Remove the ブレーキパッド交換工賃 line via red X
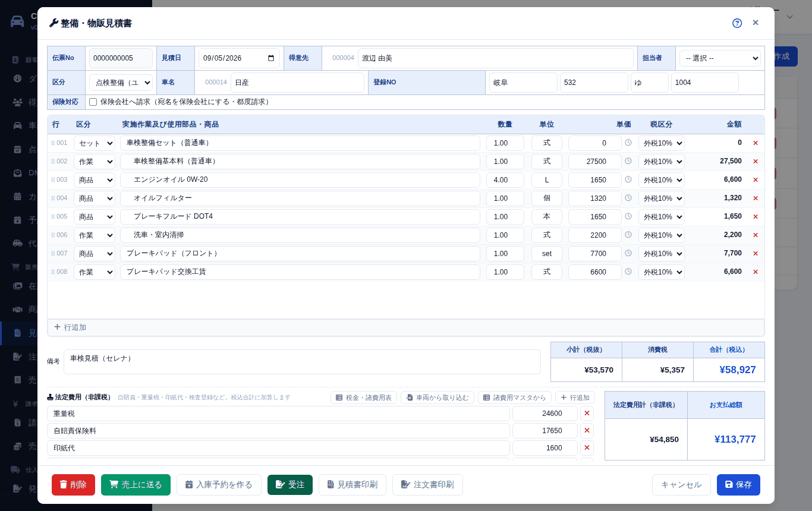The image size is (812, 511). click(x=756, y=272)
